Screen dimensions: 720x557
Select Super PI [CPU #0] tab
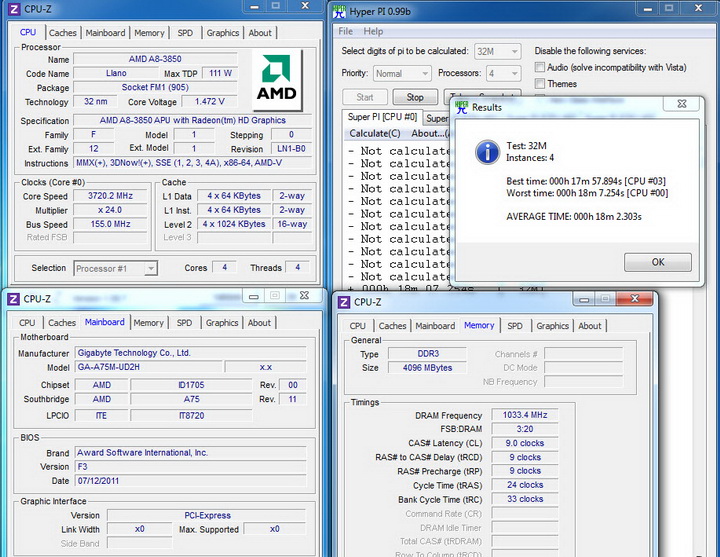click(382, 117)
